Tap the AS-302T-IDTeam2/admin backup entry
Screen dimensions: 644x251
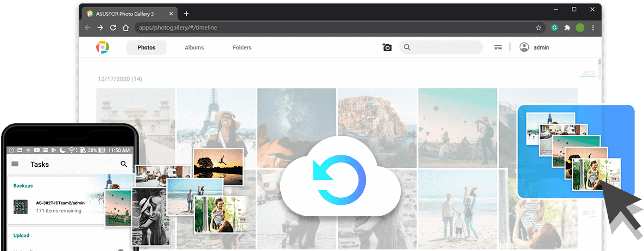[60, 203]
